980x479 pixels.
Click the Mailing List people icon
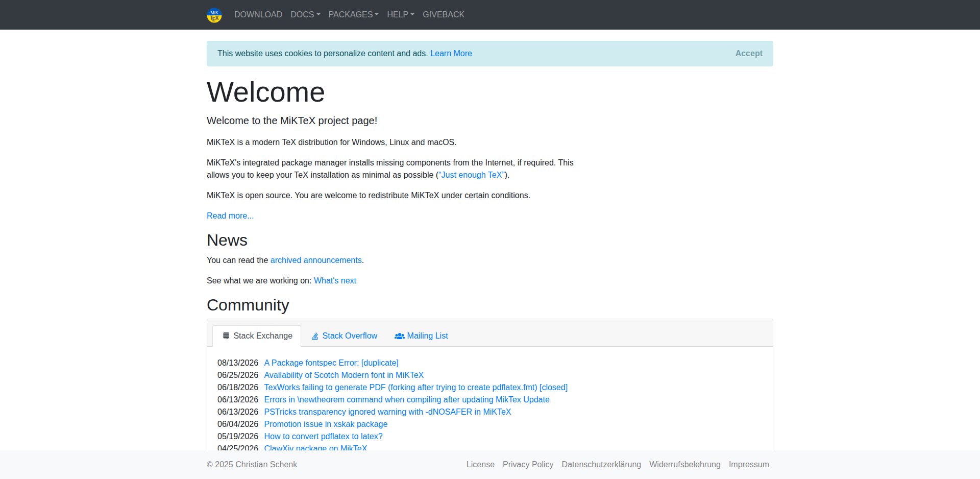point(400,336)
